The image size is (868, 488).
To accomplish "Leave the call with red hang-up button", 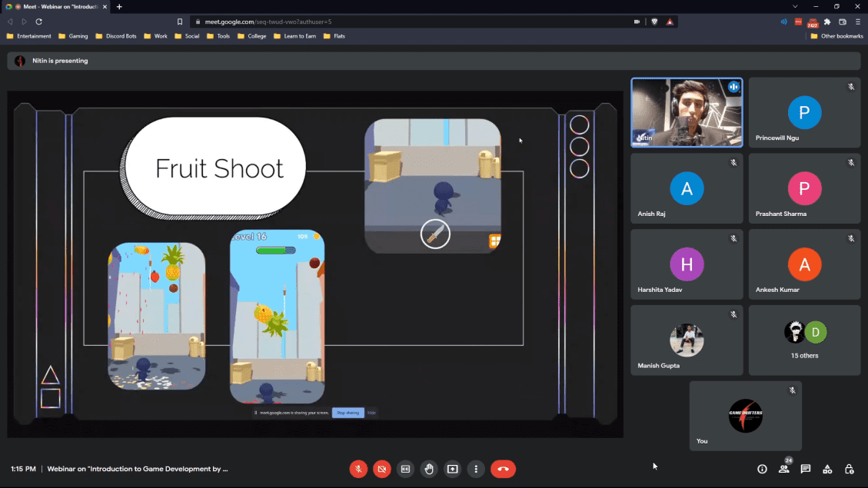I will coord(504,469).
